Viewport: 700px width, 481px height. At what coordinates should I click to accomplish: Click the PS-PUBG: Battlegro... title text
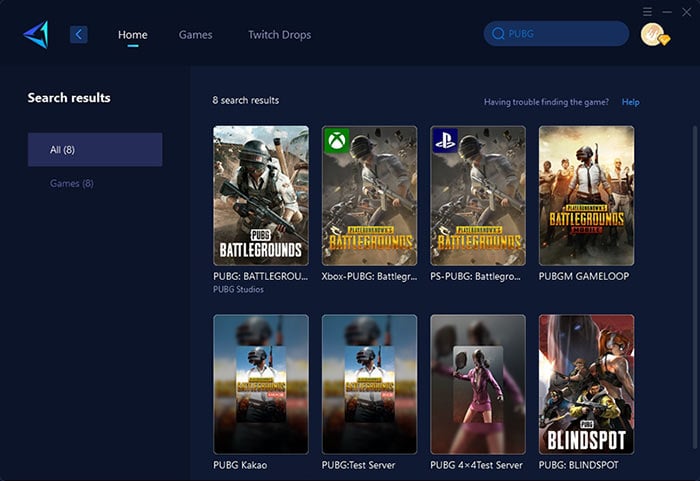click(475, 276)
